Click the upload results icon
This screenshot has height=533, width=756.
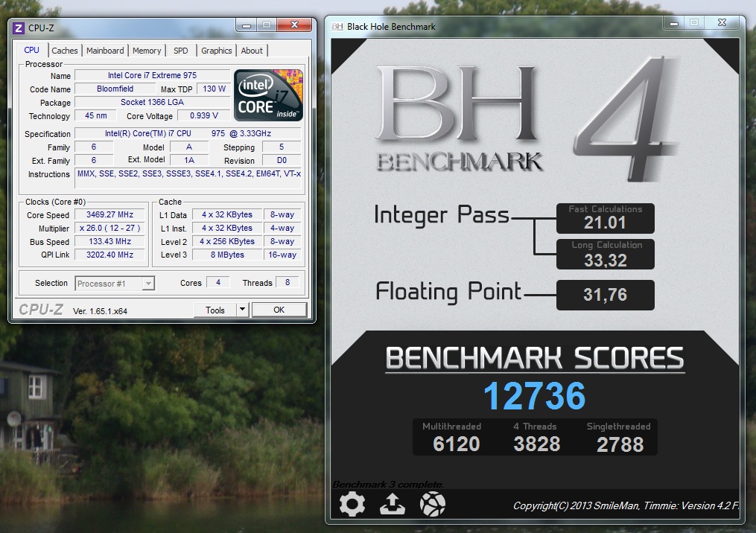tap(393, 505)
